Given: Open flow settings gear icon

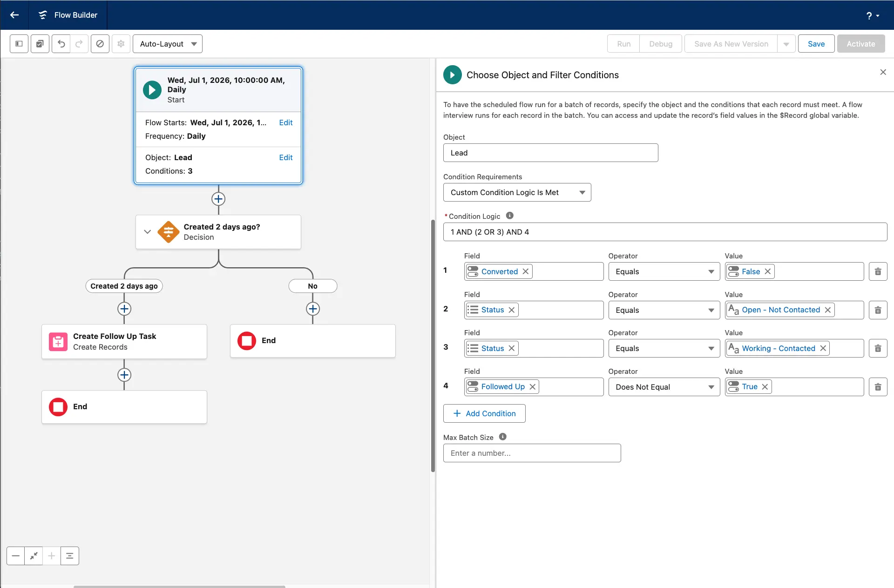Looking at the screenshot, I should tap(121, 44).
